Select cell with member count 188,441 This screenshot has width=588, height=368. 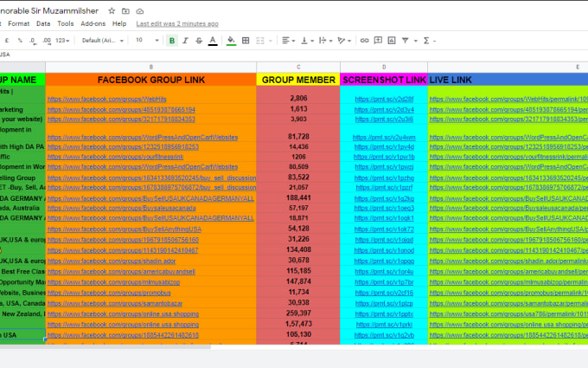click(298, 197)
